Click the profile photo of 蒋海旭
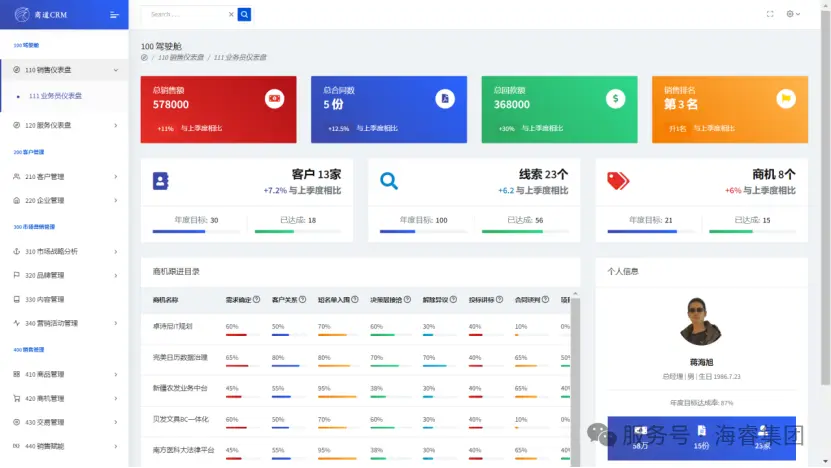 pos(701,322)
